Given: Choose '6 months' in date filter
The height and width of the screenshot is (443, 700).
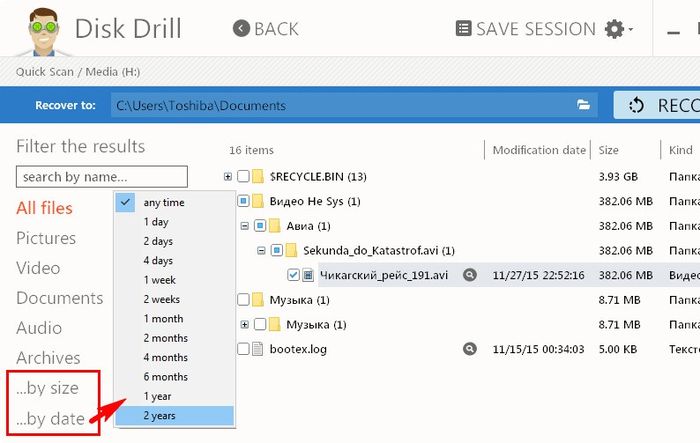Looking at the screenshot, I should (x=175, y=377).
